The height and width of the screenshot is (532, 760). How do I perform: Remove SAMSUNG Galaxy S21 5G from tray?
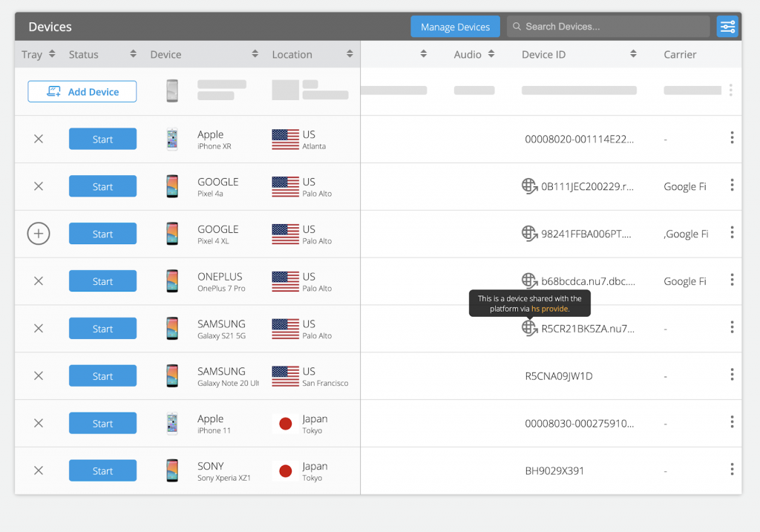pyautogui.click(x=39, y=329)
